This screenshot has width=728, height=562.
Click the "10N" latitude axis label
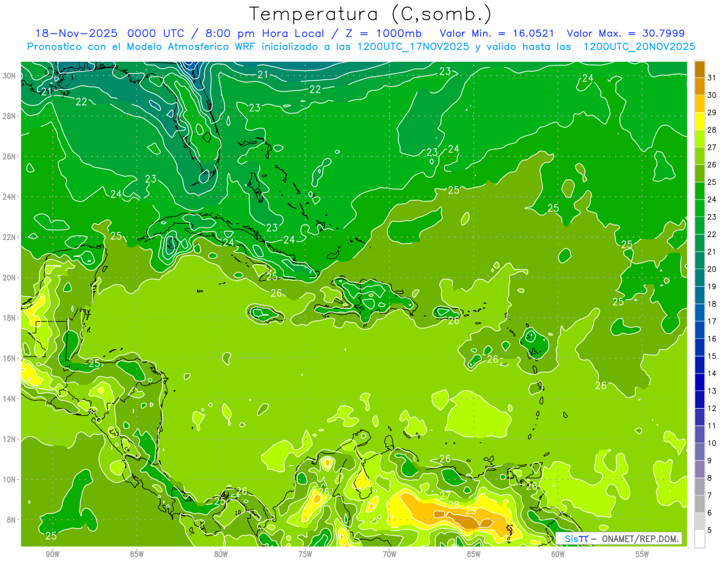pyautogui.click(x=9, y=479)
